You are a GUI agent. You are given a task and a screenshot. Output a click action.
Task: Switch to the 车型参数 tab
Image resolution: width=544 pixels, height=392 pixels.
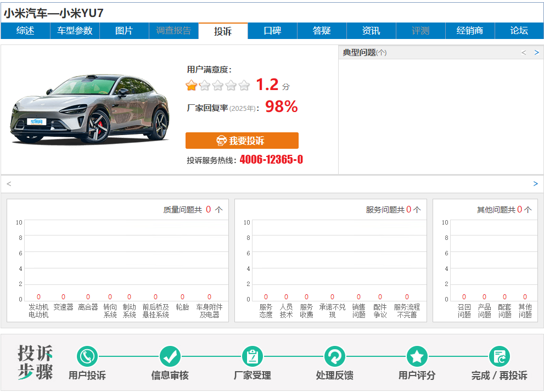(x=75, y=31)
